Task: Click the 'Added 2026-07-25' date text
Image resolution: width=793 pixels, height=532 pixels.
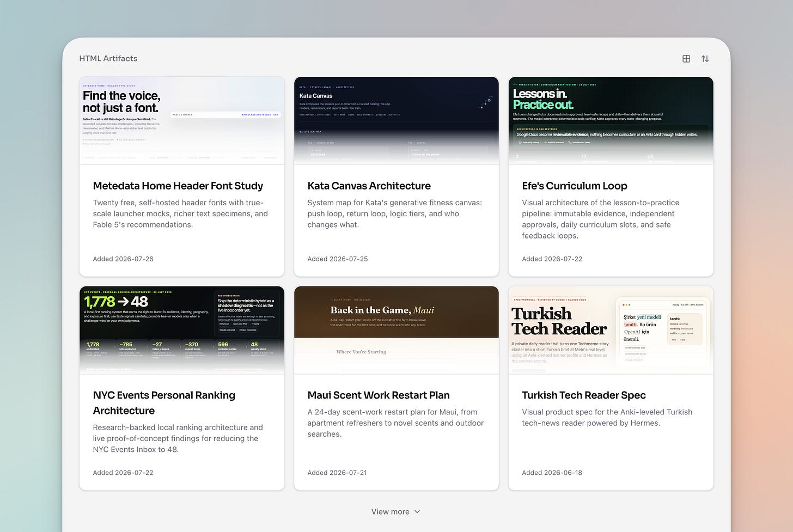Action: coord(338,259)
